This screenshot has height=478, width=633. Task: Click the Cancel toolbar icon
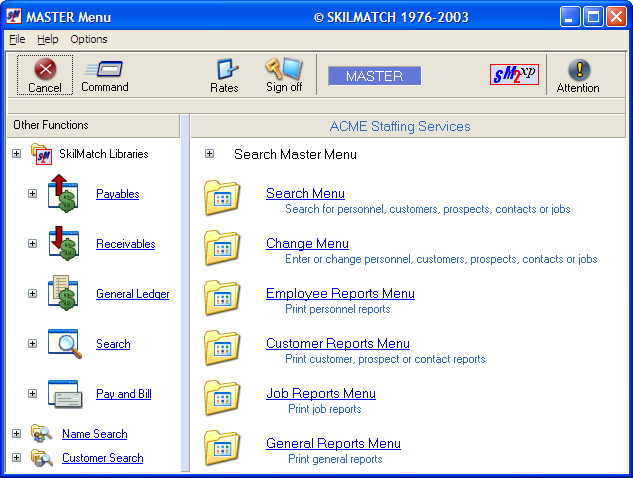[x=45, y=71]
